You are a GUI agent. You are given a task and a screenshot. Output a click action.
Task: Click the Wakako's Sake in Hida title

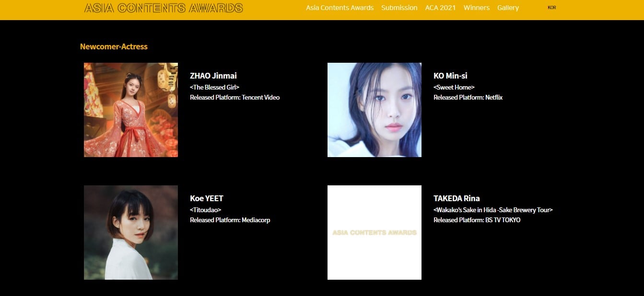493,210
